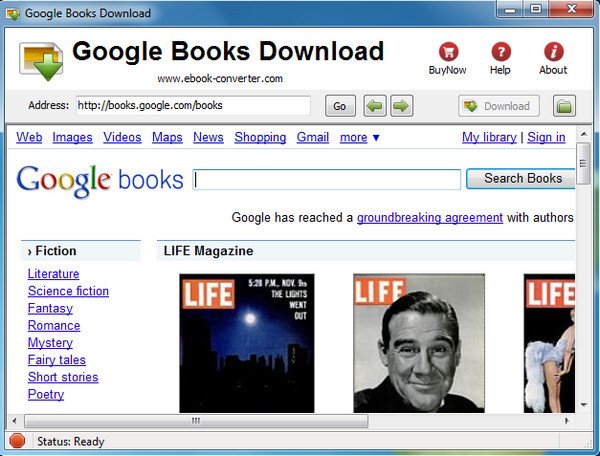Expand the more dropdown menu
Viewport: 600px width, 456px height.
click(359, 137)
